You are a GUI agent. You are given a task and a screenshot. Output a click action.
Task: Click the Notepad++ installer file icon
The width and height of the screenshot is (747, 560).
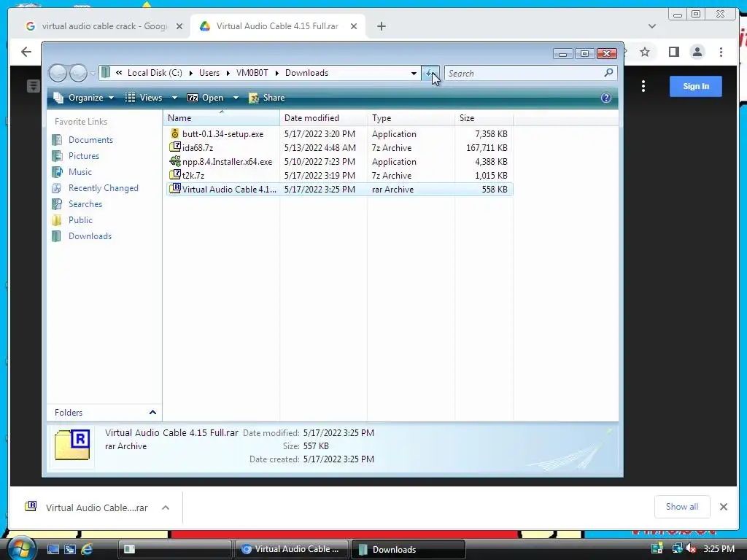coord(175,161)
